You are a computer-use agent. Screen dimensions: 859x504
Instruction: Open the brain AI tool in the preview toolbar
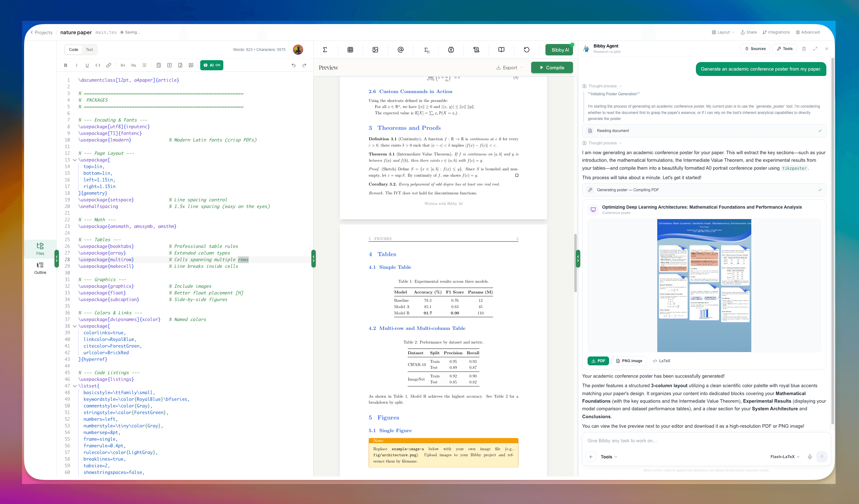click(x=451, y=50)
